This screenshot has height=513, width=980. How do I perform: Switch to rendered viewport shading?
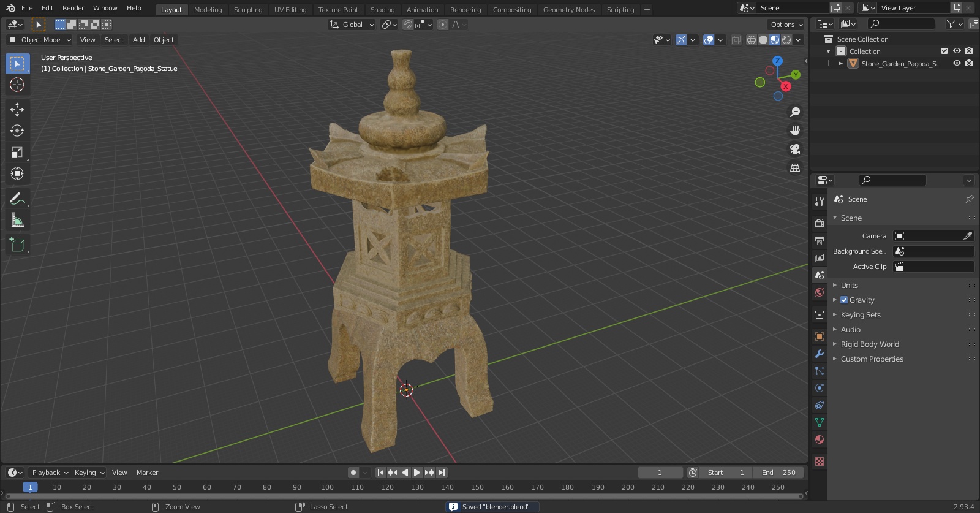(x=786, y=40)
